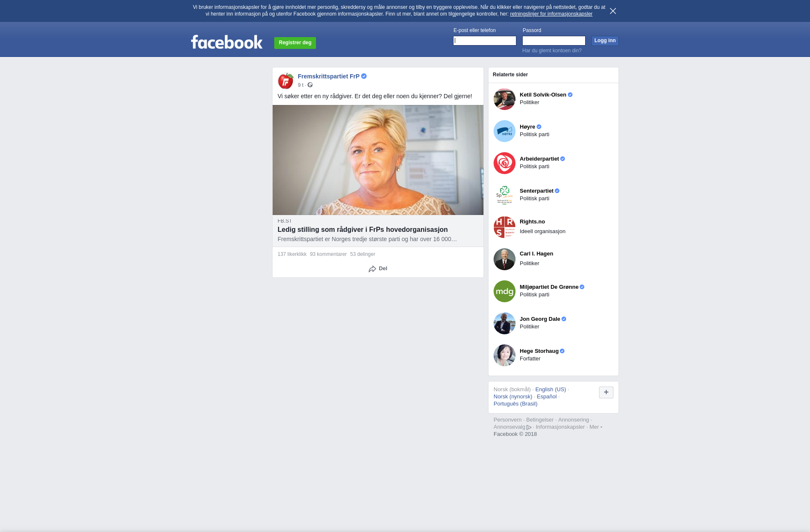This screenshot has height=532, width=810.
Task: Open Arbeiderpartiet page name link
Action: pyautogui.click(x=539, y=159)
